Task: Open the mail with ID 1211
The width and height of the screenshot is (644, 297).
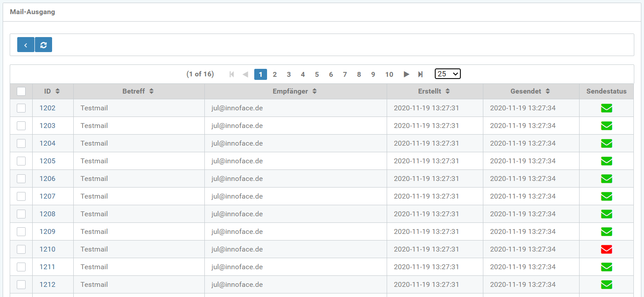Action: click(x=48, y=267)
